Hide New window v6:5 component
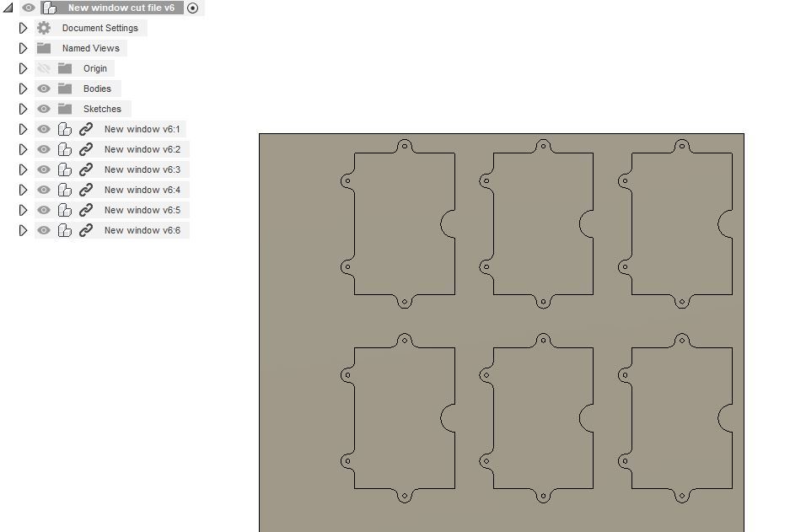The image size is (790, 532). coord(44,210)
